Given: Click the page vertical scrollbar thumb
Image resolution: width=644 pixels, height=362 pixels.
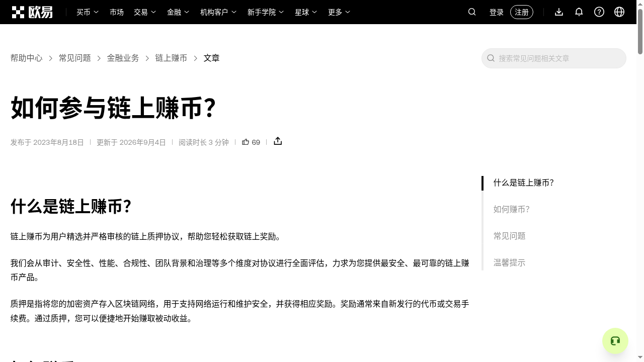Looking at the screenshot, I should tap(640, 31).
